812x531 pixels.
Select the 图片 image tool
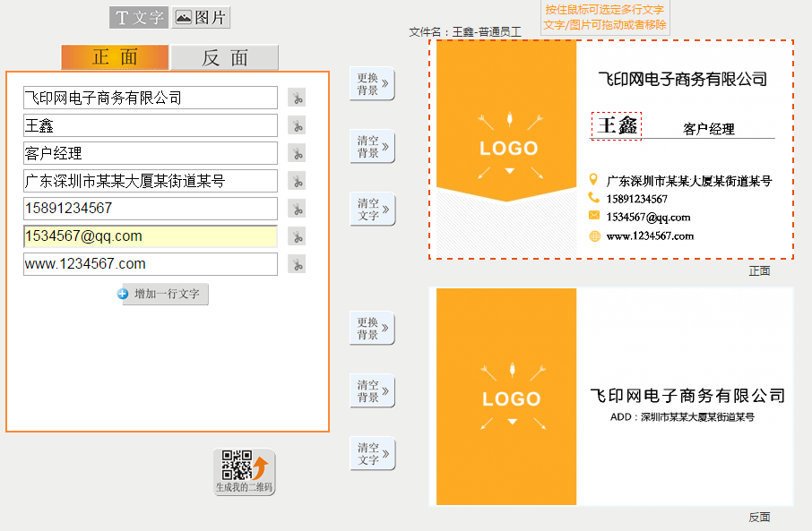[200, 17]
